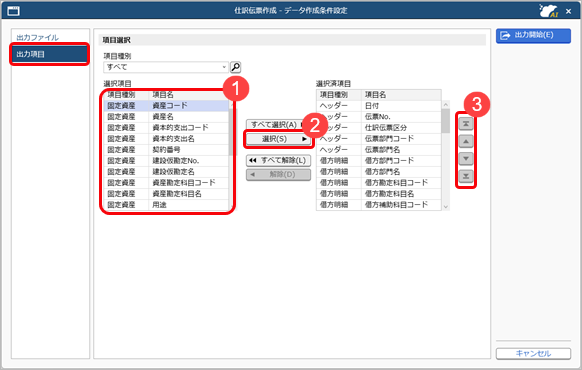The height and width of the screenshot is (370, 582).
Task: Select the 仕訳伝票区分 row
Action: click(x=379, y=128)
